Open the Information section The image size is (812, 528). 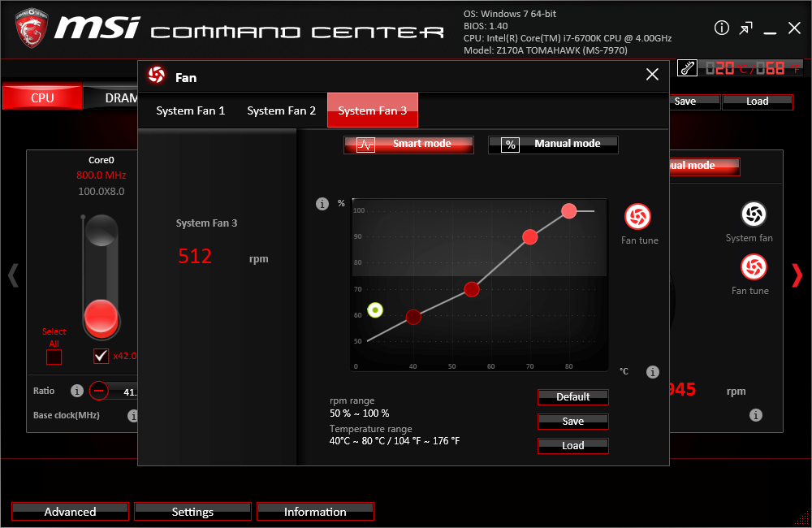pos(315,512)
